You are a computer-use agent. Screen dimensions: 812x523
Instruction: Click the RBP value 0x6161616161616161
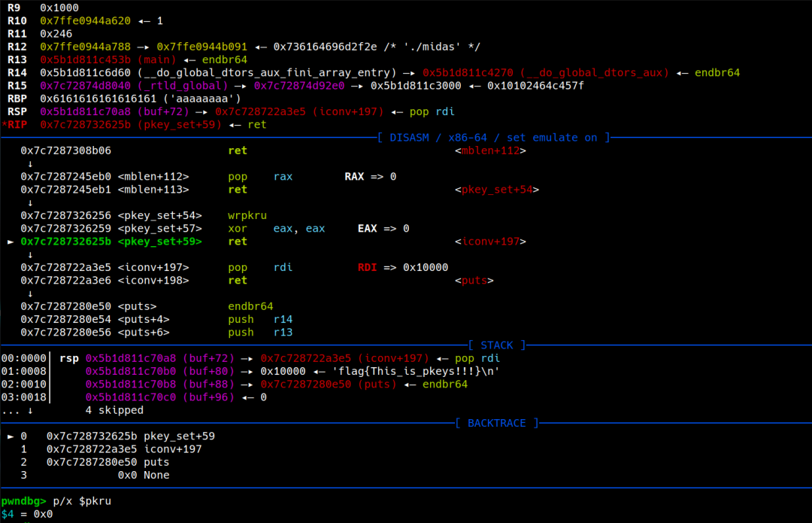tap(98, 99)
